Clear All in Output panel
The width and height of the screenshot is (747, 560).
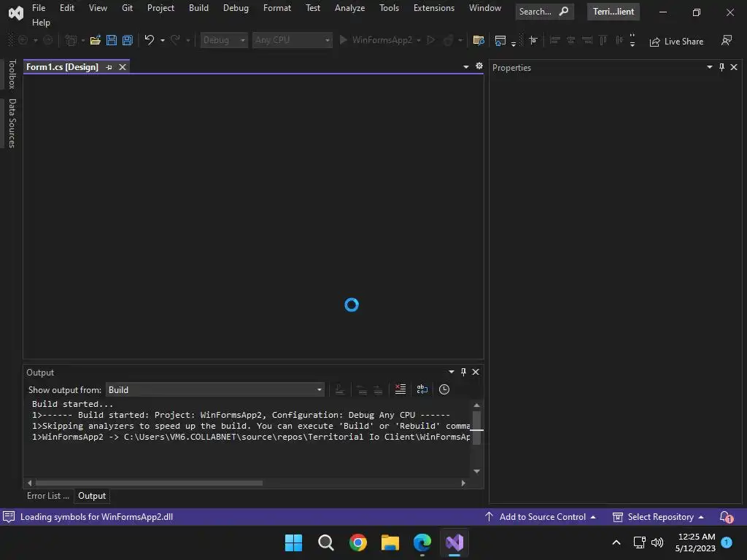click(400, 389)
